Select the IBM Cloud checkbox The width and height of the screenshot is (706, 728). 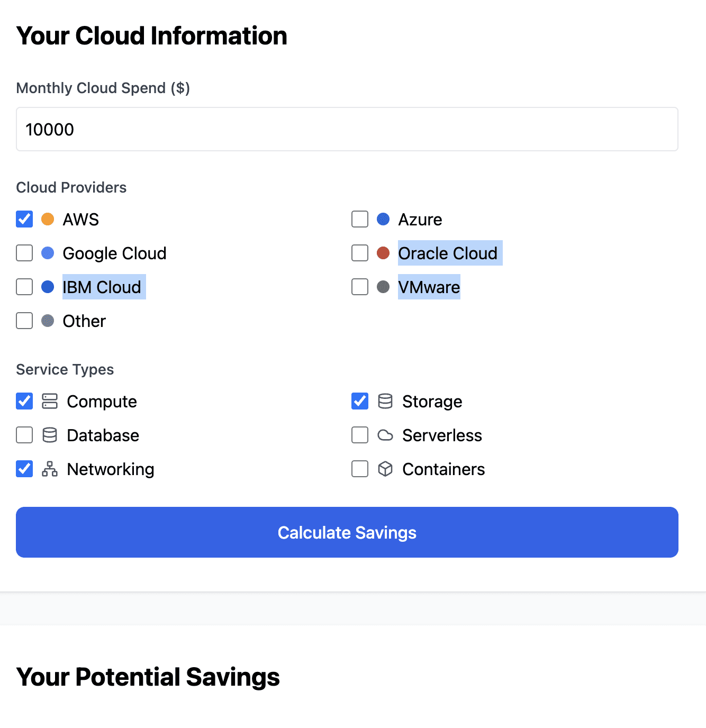pyautogui.click(x=24, y=287)
